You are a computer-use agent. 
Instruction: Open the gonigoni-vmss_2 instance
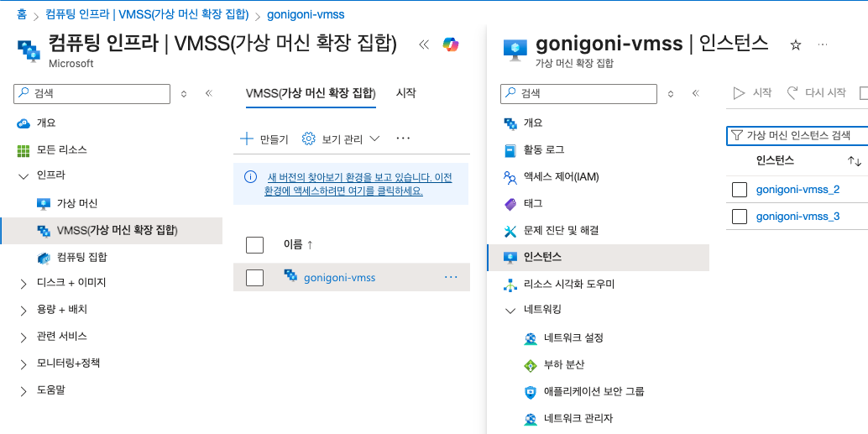[797, 190]
